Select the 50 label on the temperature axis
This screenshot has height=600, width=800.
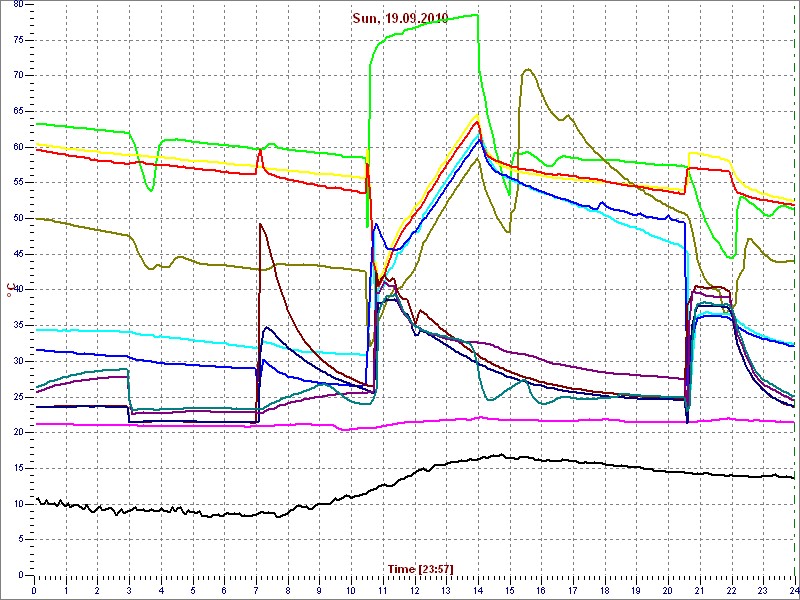tap(17, 218)
